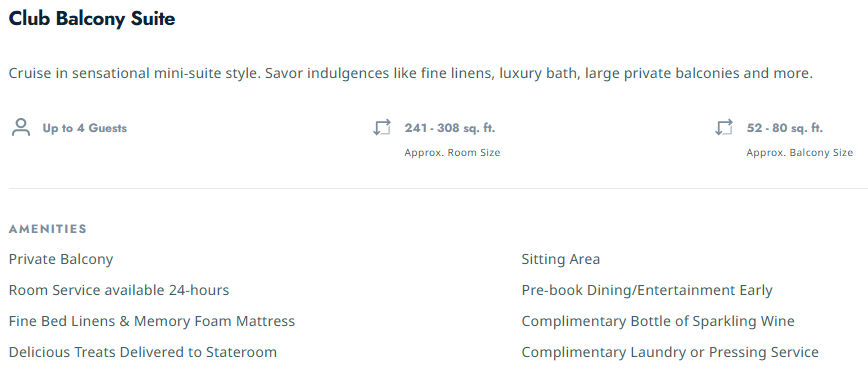Click Room Service available 24-hours item
Viewport: 868px width, 382px height.
[118, 290]
